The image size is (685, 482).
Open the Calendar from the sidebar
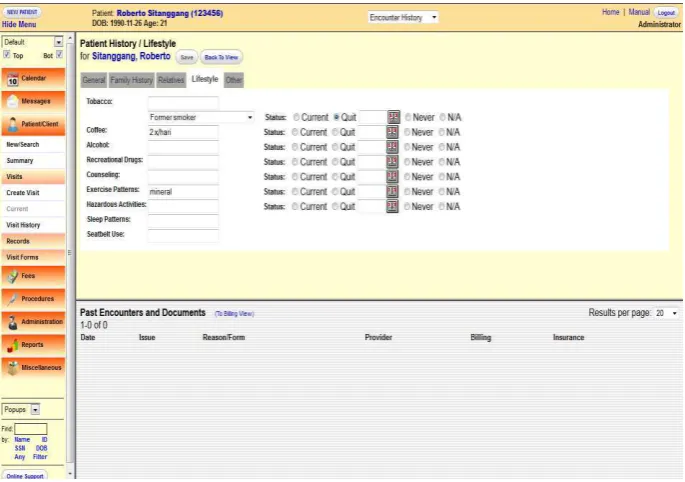point(13,80)
